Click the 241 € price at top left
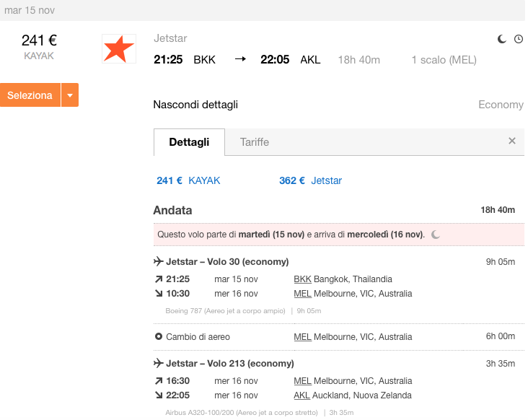The width and height of the screenshot is (528, 420). pyautogui.click(x=39, y=40)
